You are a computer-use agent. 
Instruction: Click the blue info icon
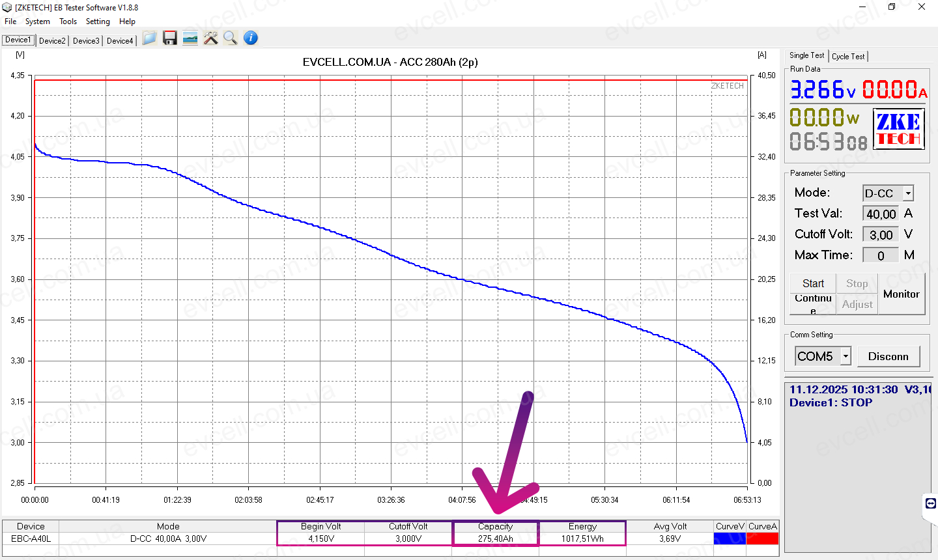point(251,38)
